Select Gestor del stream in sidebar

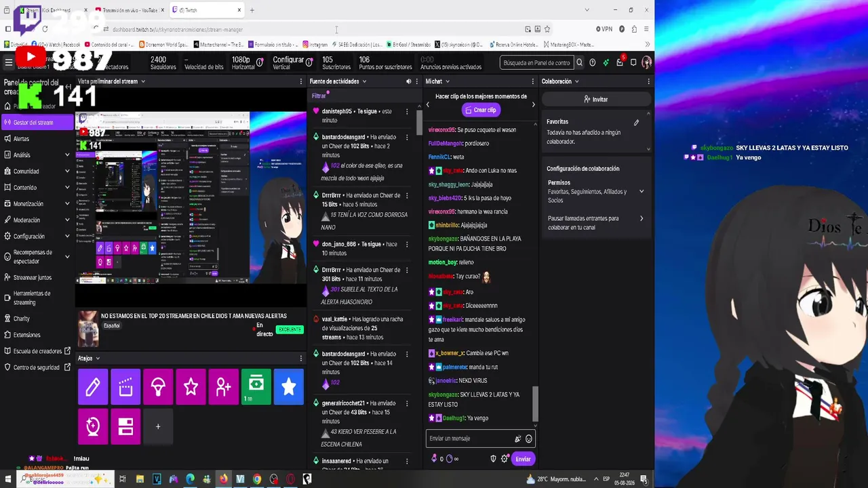point(37,123)
